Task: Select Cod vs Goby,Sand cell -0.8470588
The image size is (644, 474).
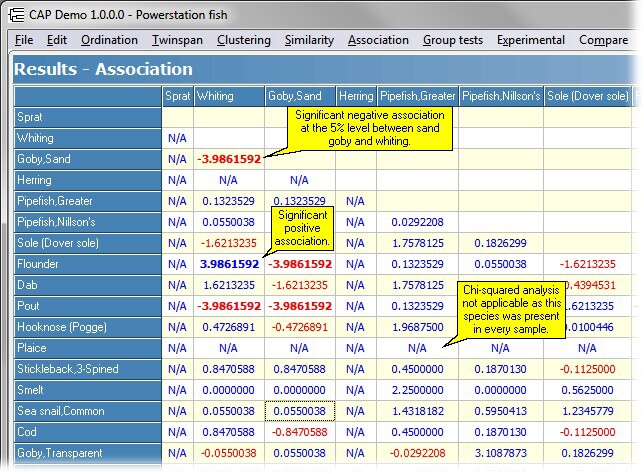Action: point(300,432)
